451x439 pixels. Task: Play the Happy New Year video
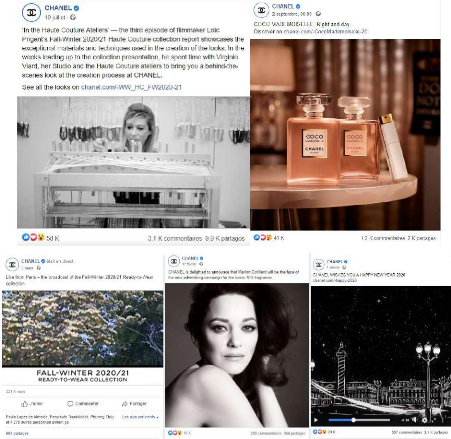[x=315, y=420]
